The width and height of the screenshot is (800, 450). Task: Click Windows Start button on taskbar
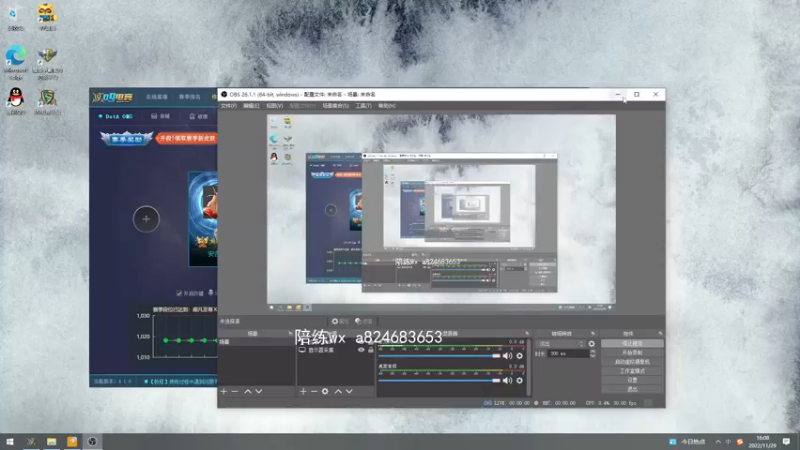click(10, 441)
